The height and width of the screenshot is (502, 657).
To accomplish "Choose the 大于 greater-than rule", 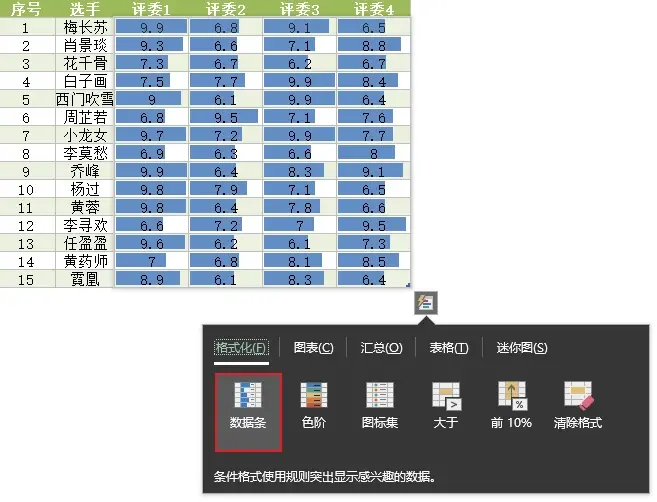I will (446, 405).
